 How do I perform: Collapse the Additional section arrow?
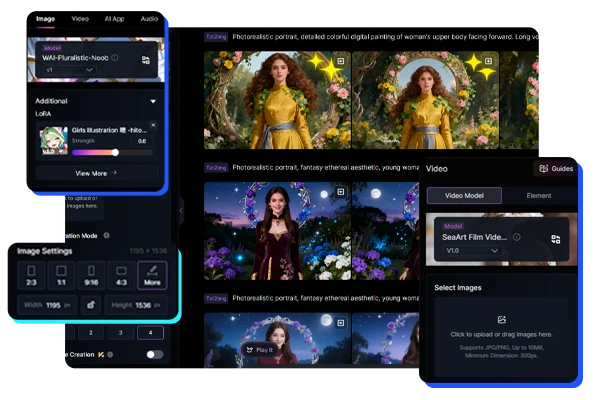point(153,101)
